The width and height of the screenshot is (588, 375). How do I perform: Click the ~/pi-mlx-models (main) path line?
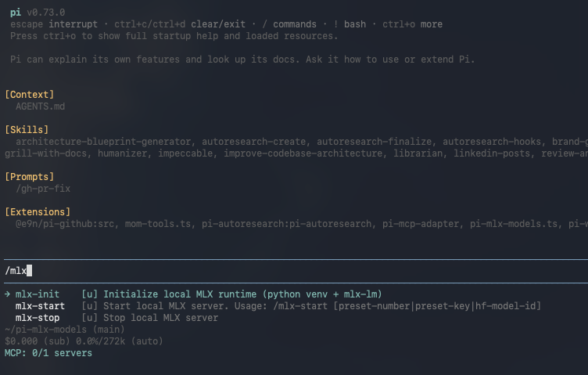pyautogui.click(x=64, y=330)
